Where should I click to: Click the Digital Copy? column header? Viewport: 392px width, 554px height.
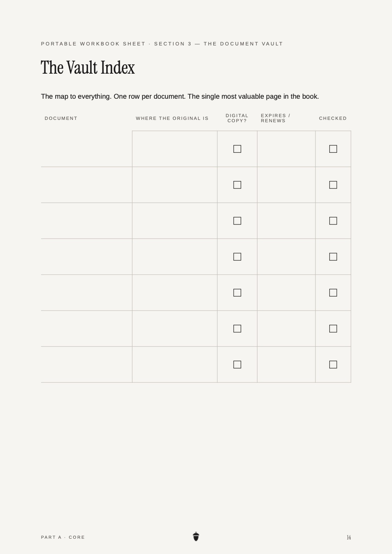click(x=237, y=118)
